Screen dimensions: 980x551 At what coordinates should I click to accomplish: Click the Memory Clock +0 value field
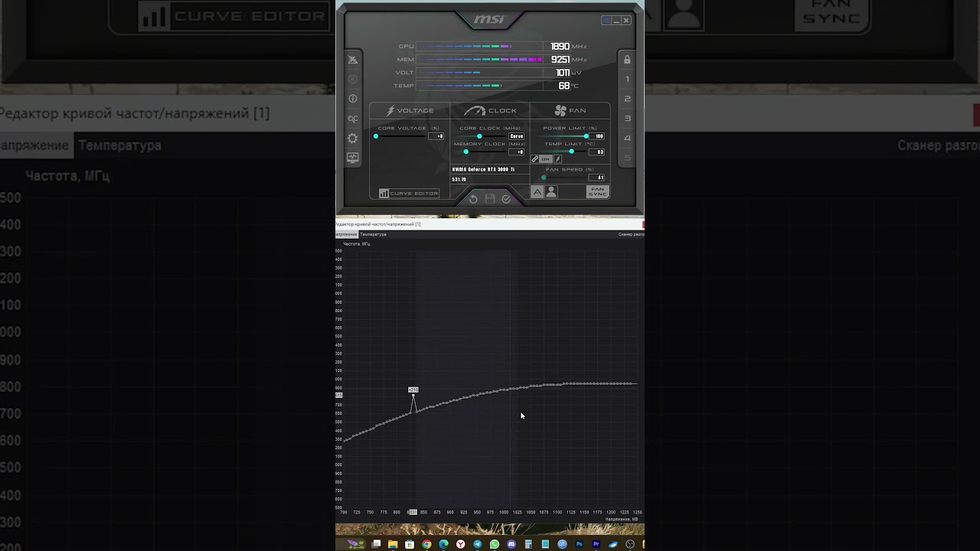(516, 152)
